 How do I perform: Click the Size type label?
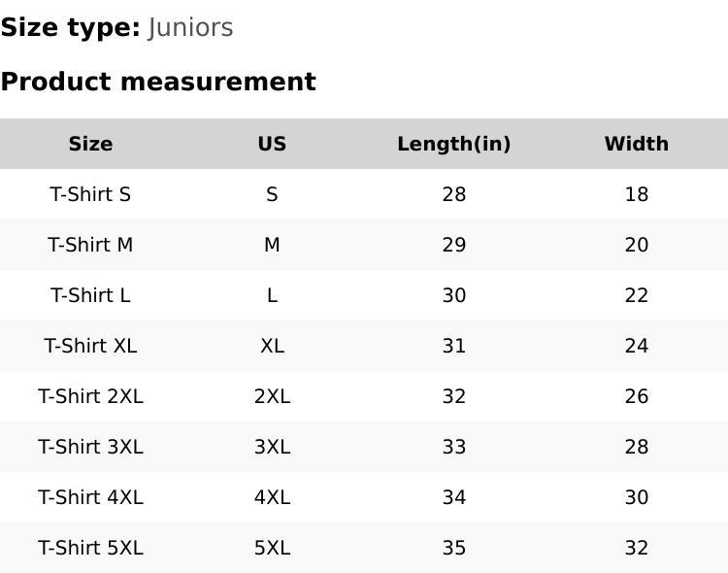coord(70,28)
